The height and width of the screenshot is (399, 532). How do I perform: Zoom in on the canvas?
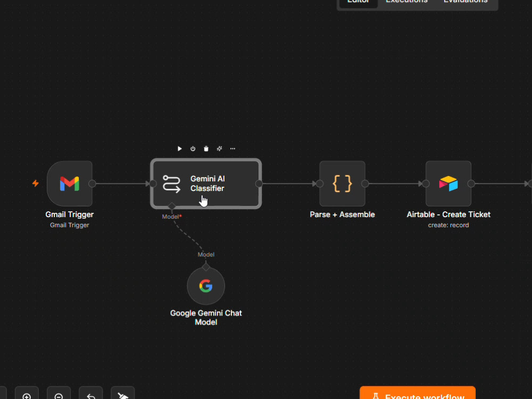pyautogui.click(x=27, y=394)
